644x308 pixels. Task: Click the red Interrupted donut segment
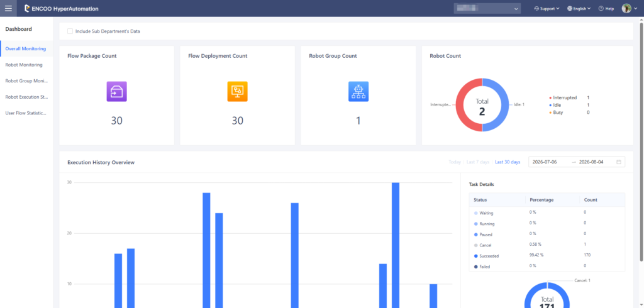459,105
